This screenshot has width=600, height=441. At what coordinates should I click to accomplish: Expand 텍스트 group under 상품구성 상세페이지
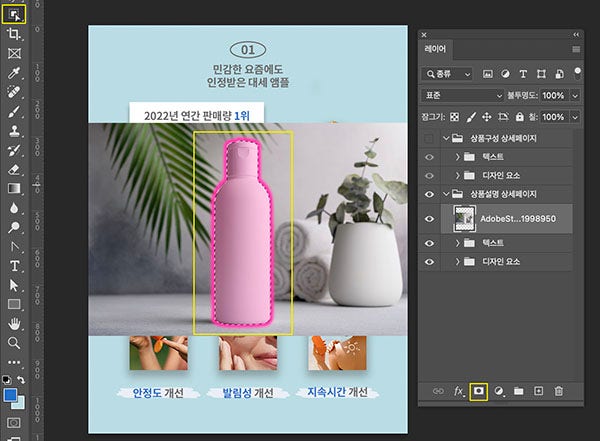457,157
